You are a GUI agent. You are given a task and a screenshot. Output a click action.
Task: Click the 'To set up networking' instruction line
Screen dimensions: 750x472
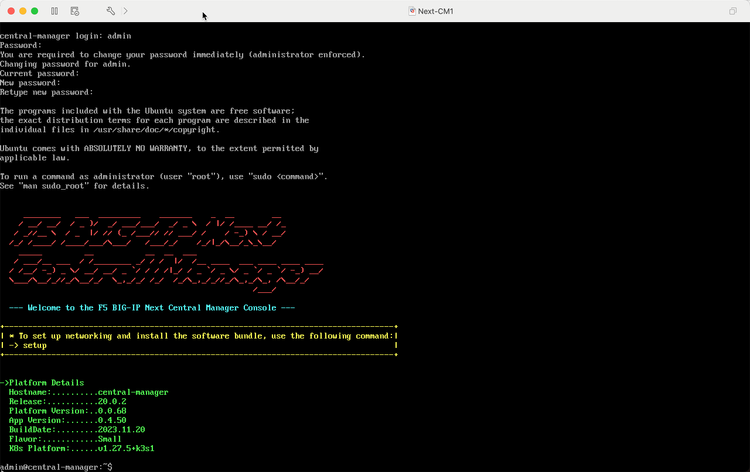(x=201, y=336)
